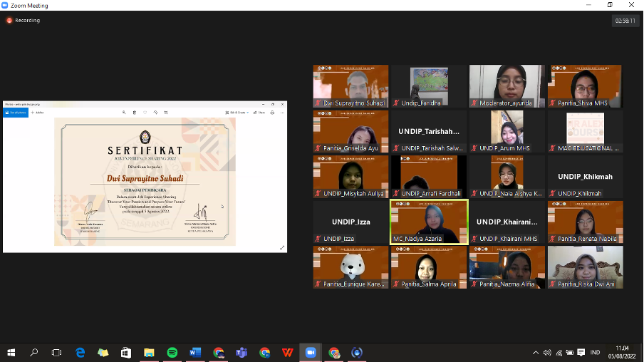The image size is (644, 362).
Task: Click Add to in Photos toolbar
Action: click(37, 113)
